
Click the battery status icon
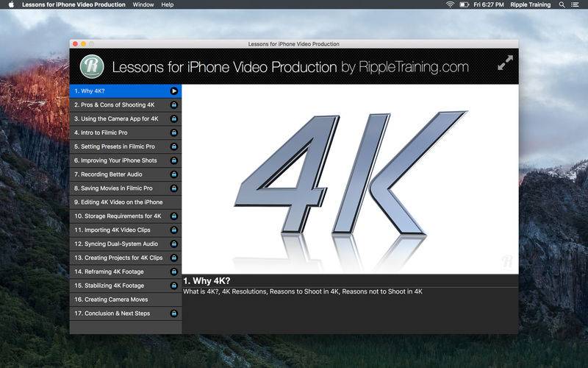pos(465,4)
